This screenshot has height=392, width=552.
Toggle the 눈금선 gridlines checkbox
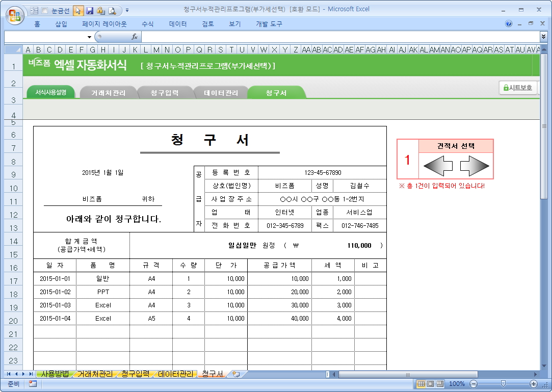45,10
